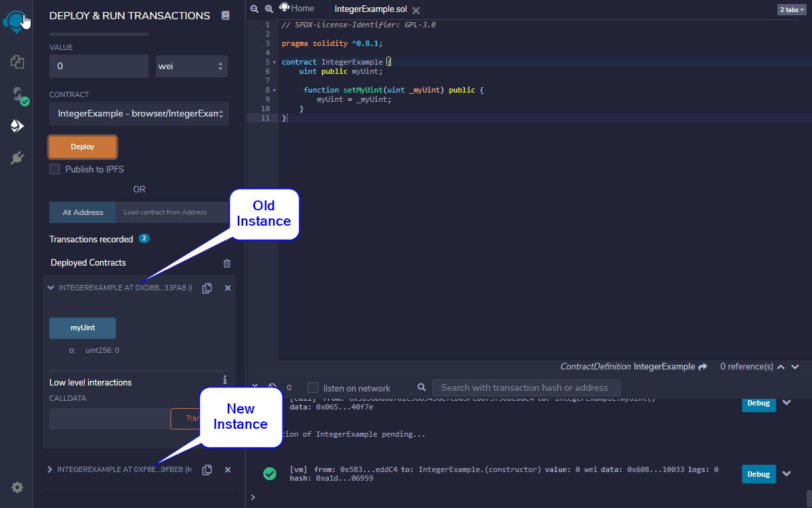Focus the CALLDATA input field
This screenshot has width=812, height=508.
click(110, 418)
